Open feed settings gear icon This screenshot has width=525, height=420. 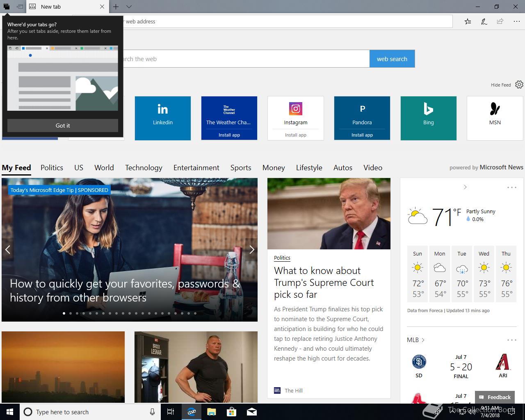[x=519, y=84]
